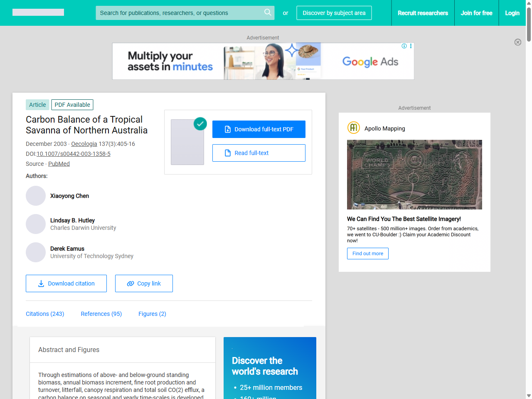This screenshot has width=532, height=399.
Task: Click Read full-text button
Action: [259, 153]
